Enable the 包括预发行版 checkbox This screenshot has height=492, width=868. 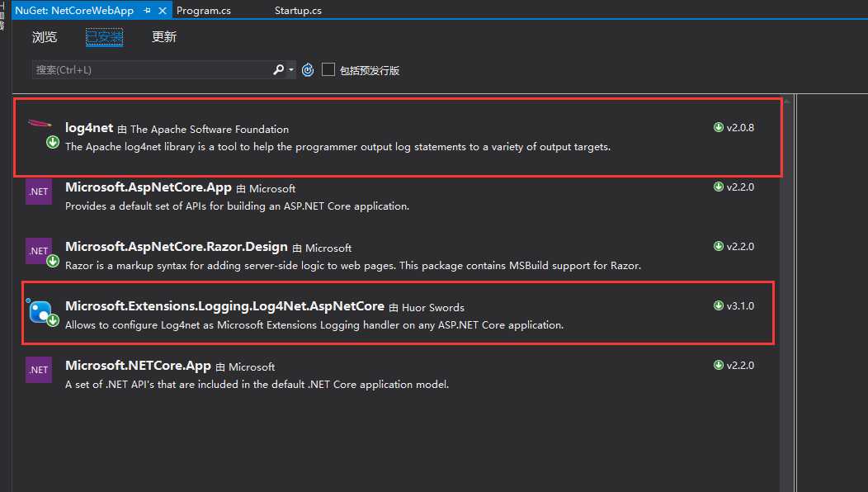click(x=328, y=70)
